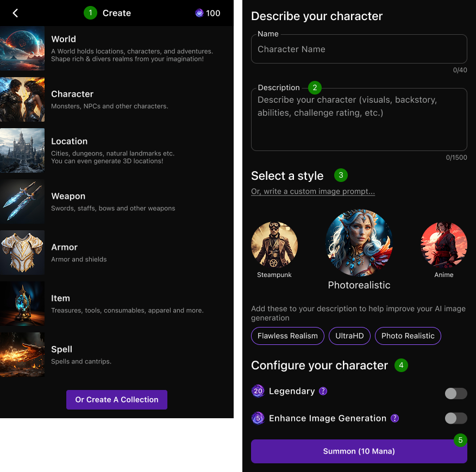The image size is (476, 472).
Task: Click the 20 mana icon beside Legendary
Action: [x=258, y=391]
